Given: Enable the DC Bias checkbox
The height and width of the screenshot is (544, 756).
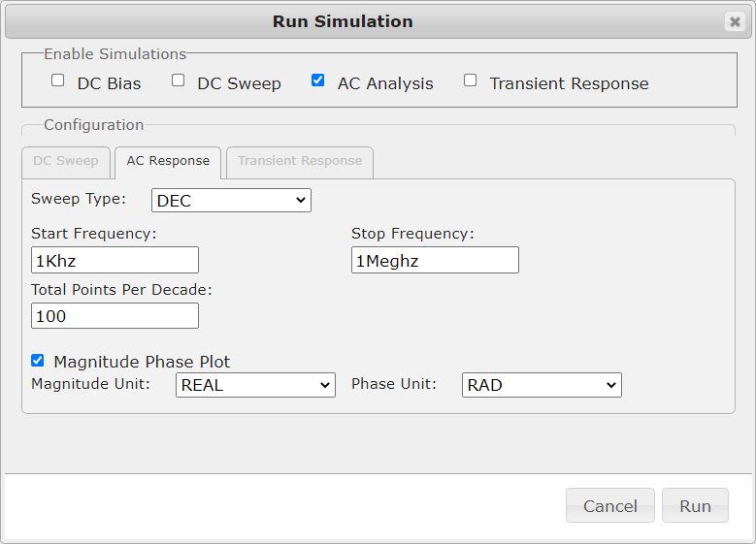Looking at the screenshot, I should pos(58,80).
